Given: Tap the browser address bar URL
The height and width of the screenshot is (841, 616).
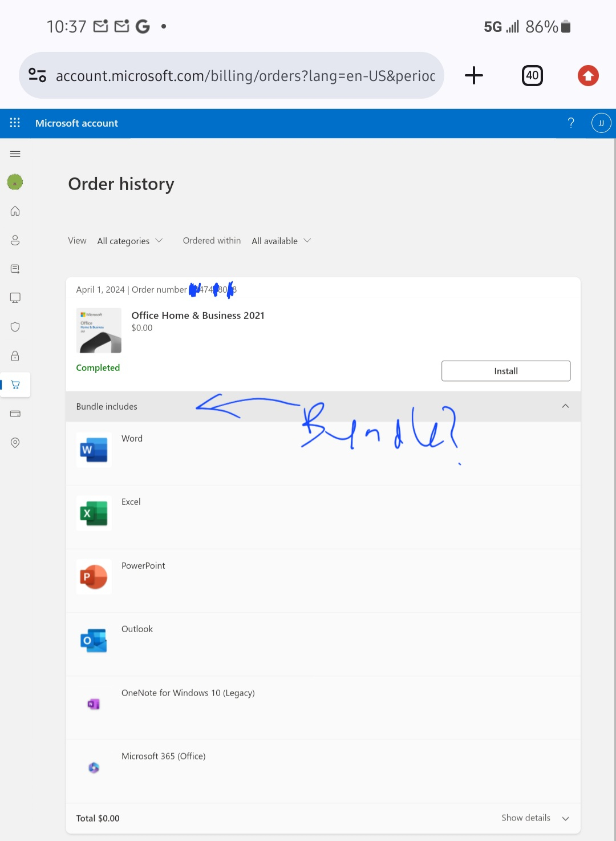Looking at the screenshot, I should click(x=245, y=76).
